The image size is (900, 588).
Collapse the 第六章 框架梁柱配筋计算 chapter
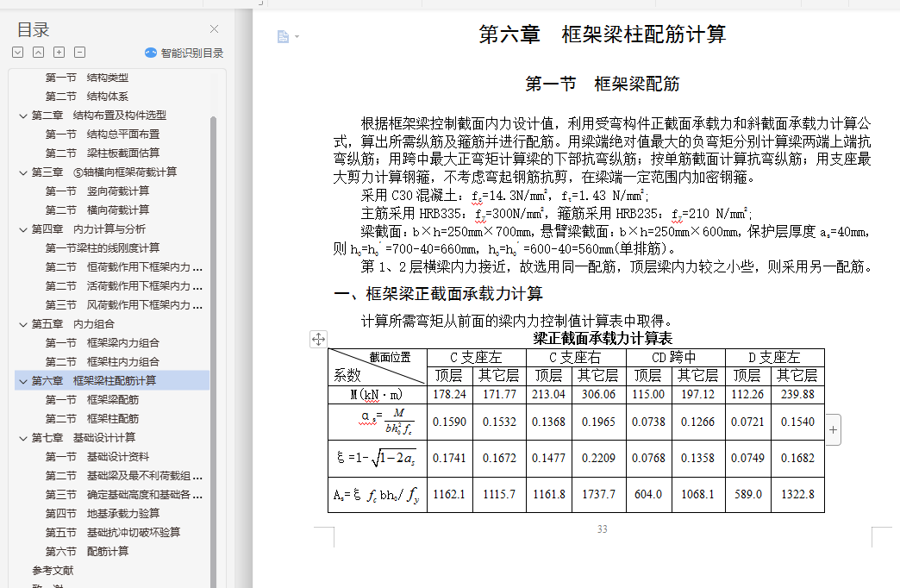[x=23, y=381]
